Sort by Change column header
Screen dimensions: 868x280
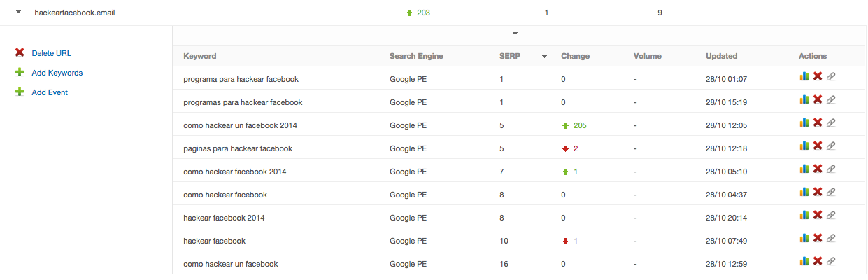click(x=575, y=56)
